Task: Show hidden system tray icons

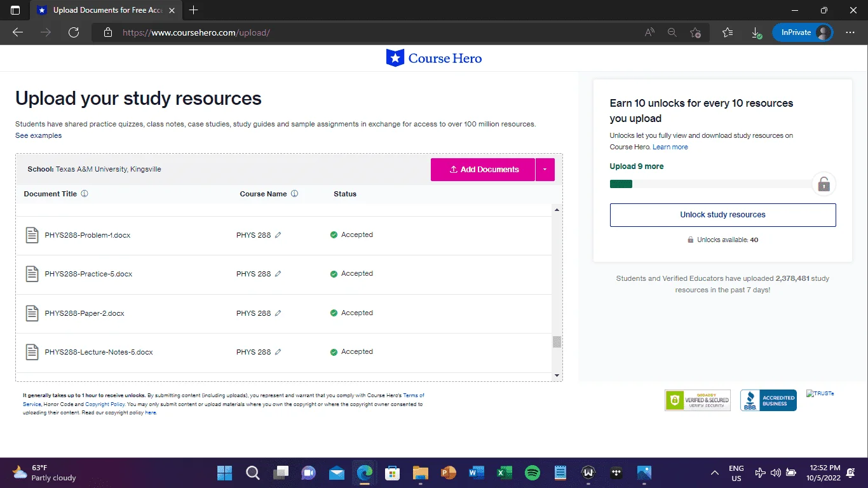Action: click(715, 473)
